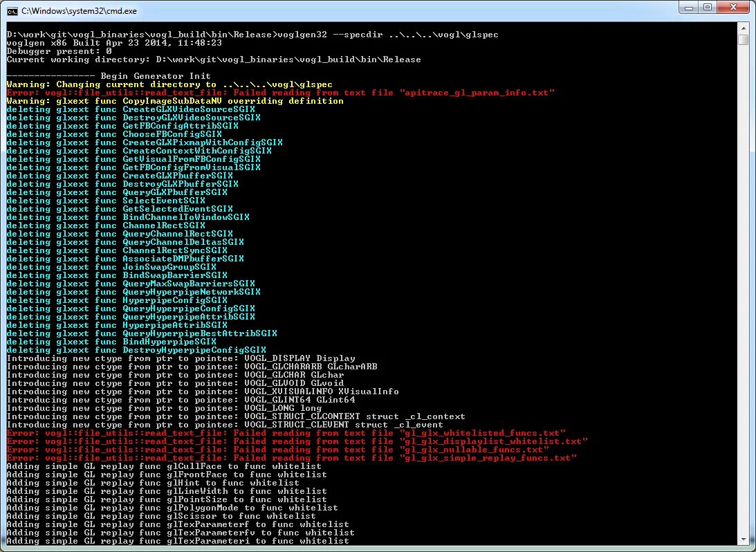Click the voglgen32 --specdir command line

pyautogui.click(x=252, y=35)
